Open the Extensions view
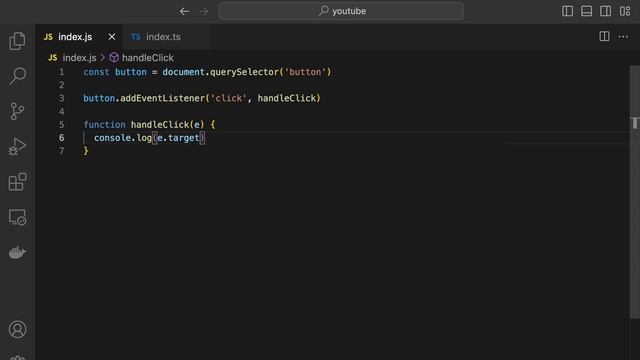 pos(17,182)
